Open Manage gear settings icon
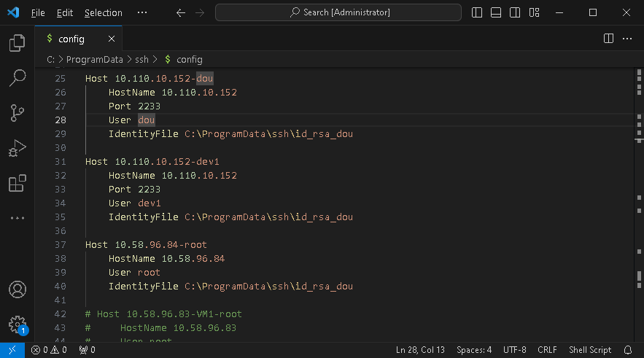Image resolution: width=644 pixels, height=358 pixels. coord(17,324)
